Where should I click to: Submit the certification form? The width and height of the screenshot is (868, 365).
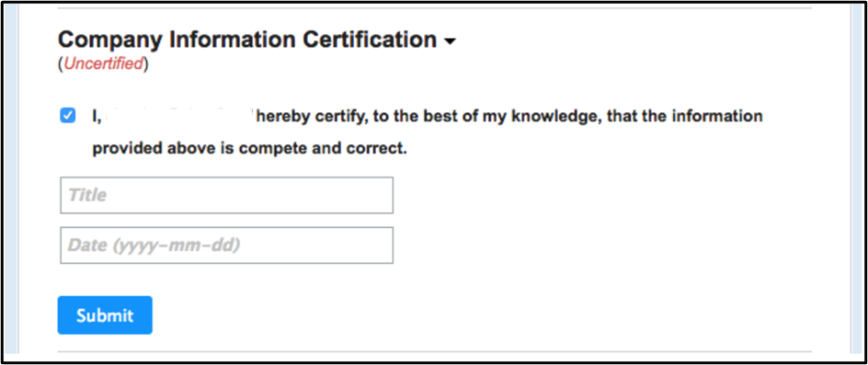105,315
